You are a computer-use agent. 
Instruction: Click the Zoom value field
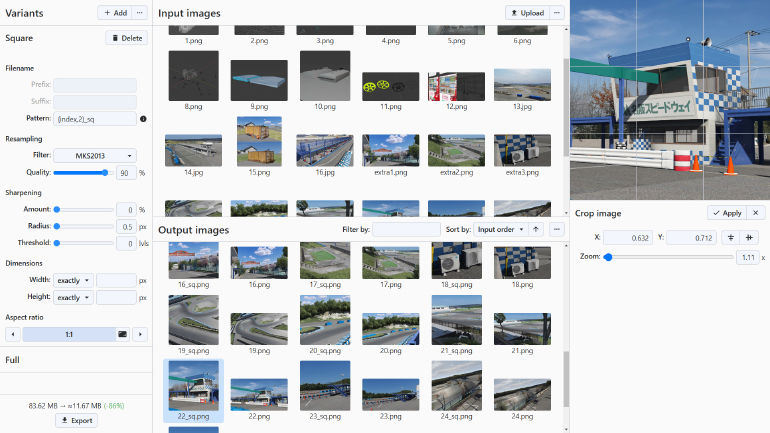tap(748, 257)
